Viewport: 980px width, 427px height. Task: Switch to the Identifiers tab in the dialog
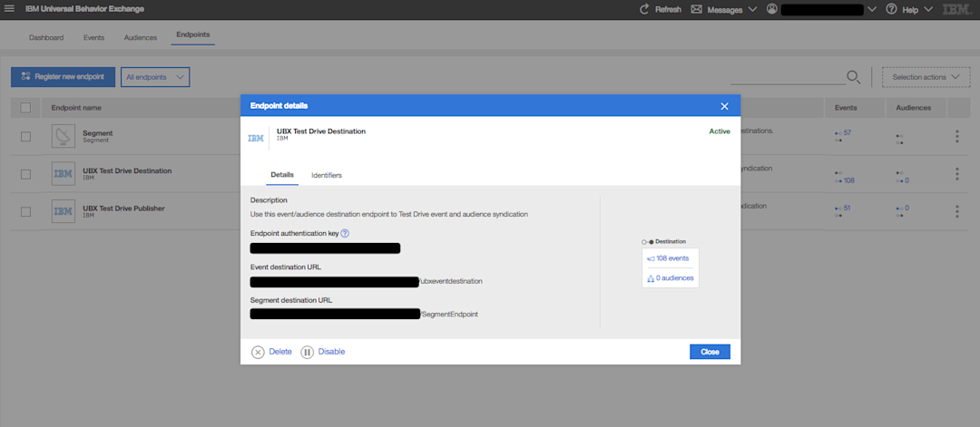click(x=327, y=175)
